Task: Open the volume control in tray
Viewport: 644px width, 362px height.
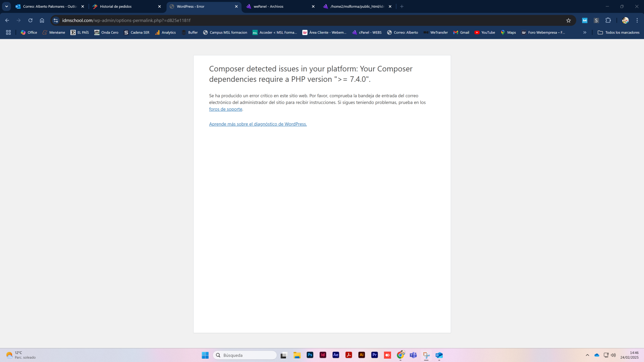Action: coord(613,355)
